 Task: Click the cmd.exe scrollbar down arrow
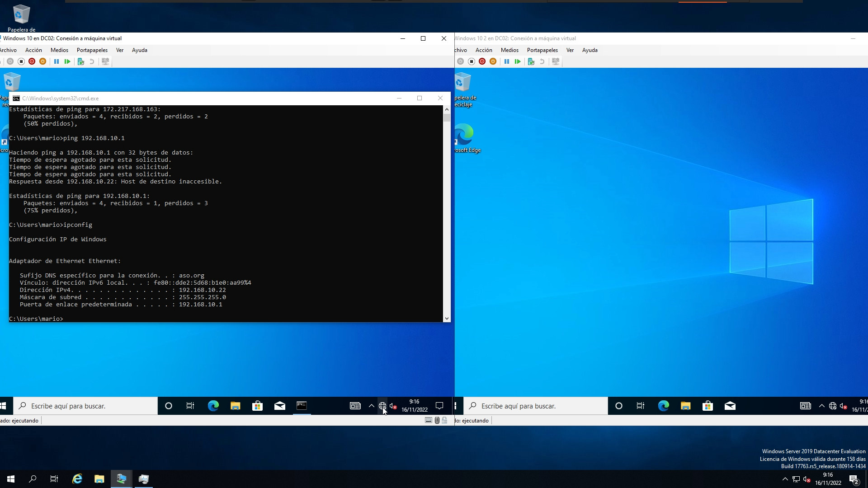447,318
